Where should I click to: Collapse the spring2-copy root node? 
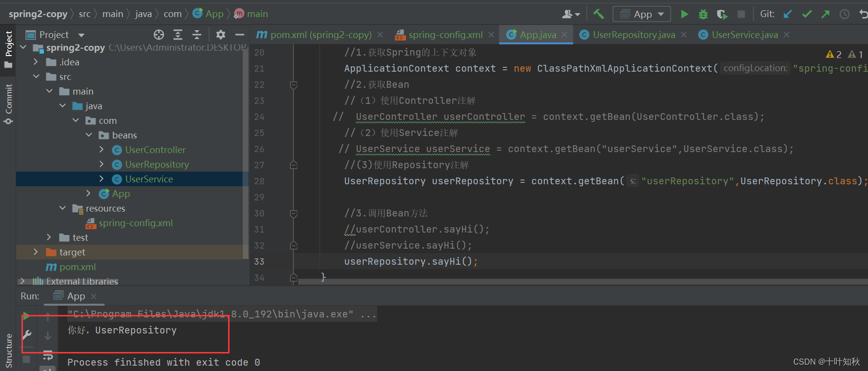23,47
